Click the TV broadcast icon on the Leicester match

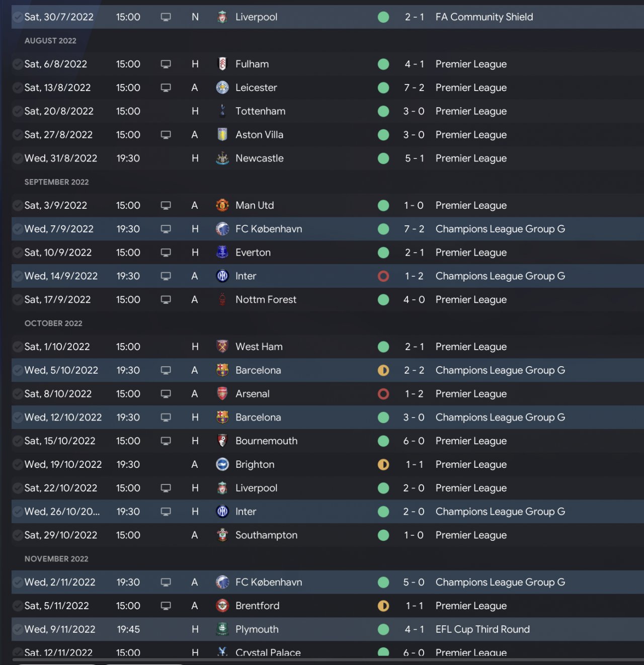pos(166,88)
